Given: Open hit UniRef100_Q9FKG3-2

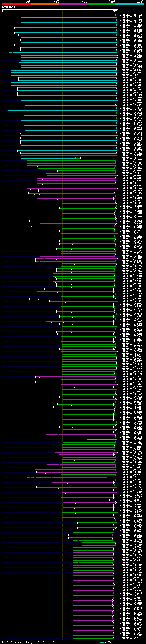Looking at the screenshot, I should coord(132,125).
